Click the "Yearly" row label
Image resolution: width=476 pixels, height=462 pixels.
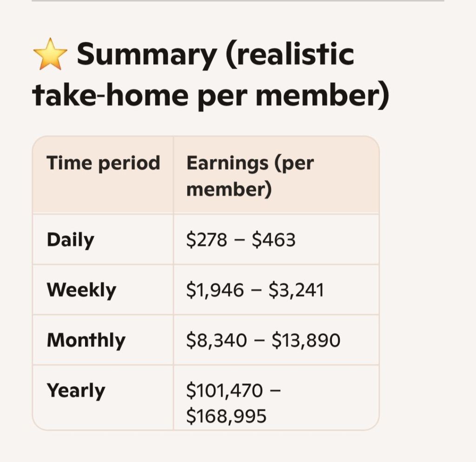pyautogui.click(x=76, y=390)
